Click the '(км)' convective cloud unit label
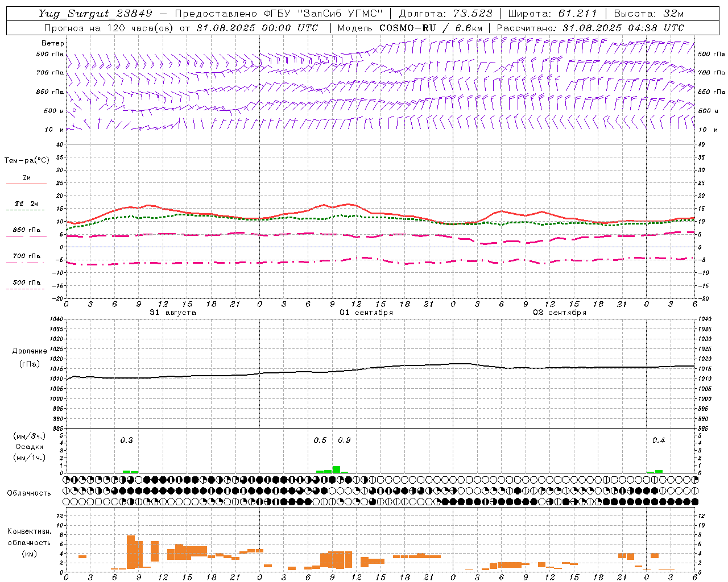Screen dimensions: 728x582 (x=29, y=554)
